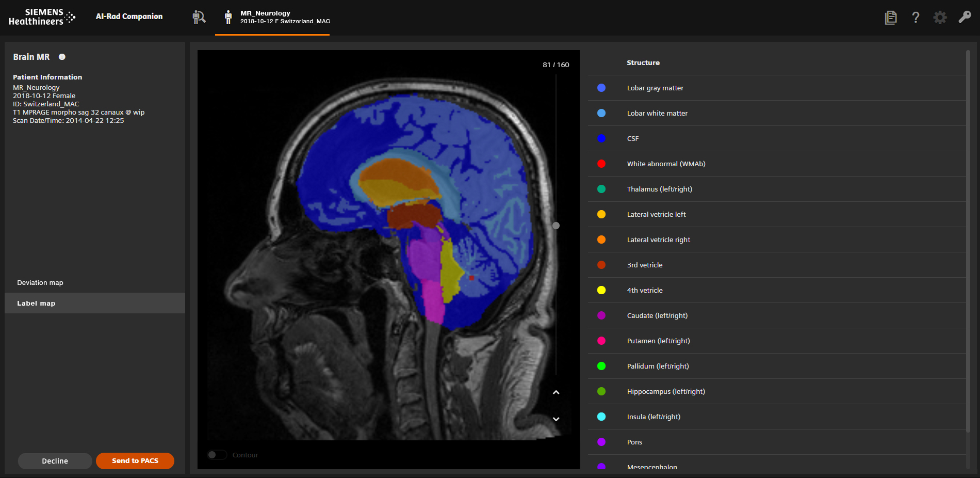This screenshot has height=478, width=980.
Task: Click the Pons violet color dot
Action: (601, 442)
